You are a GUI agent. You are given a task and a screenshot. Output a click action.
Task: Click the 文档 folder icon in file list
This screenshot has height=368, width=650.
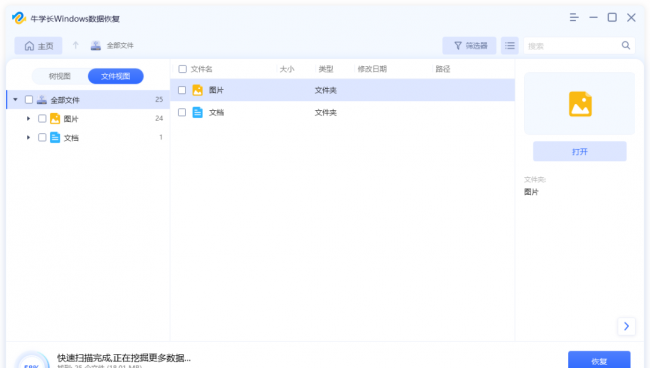click(x=198, y=112)
